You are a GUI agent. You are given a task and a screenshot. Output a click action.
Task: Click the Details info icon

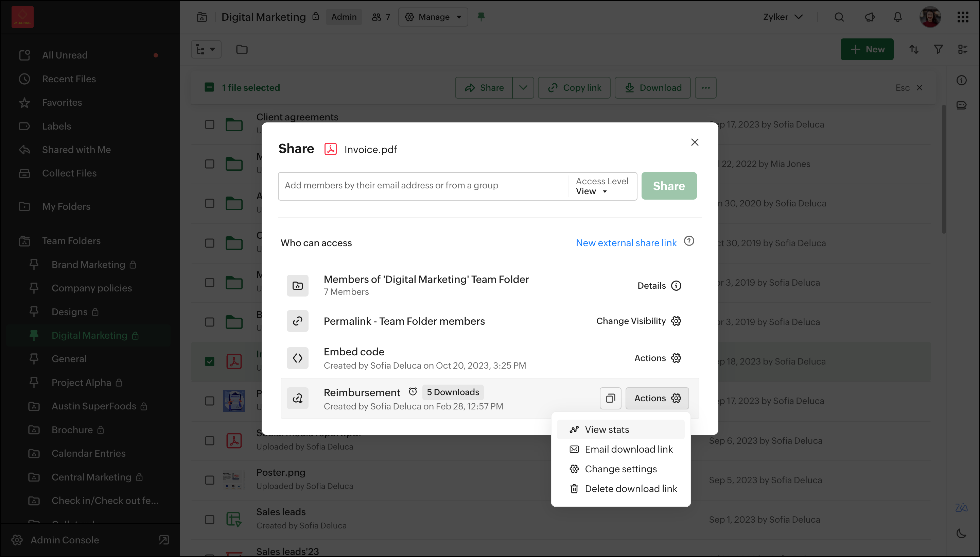676,286
